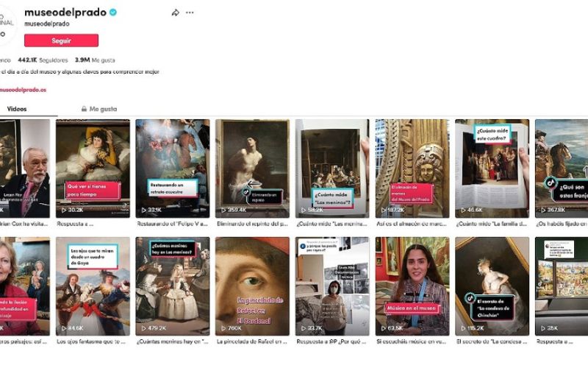Click the play icon showing 30.2K views

(x=64, y=210)
